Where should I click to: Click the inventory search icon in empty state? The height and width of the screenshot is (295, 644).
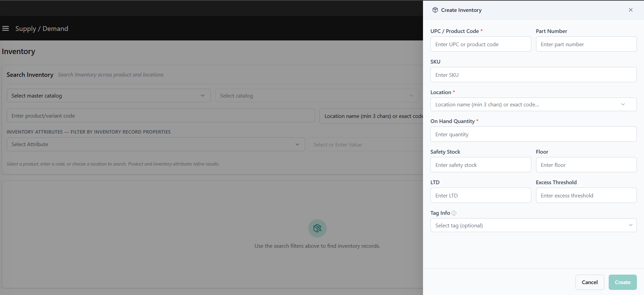point(317,228)
